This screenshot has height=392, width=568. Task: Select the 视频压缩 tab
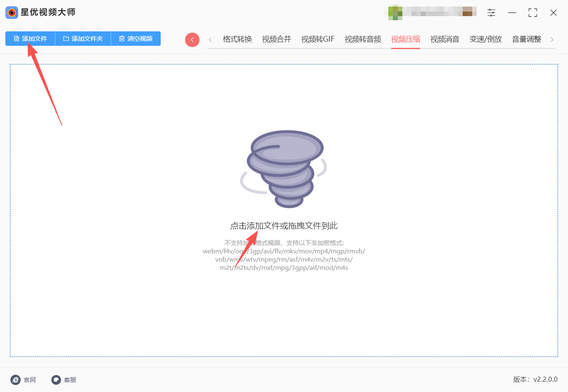[406, 39]
